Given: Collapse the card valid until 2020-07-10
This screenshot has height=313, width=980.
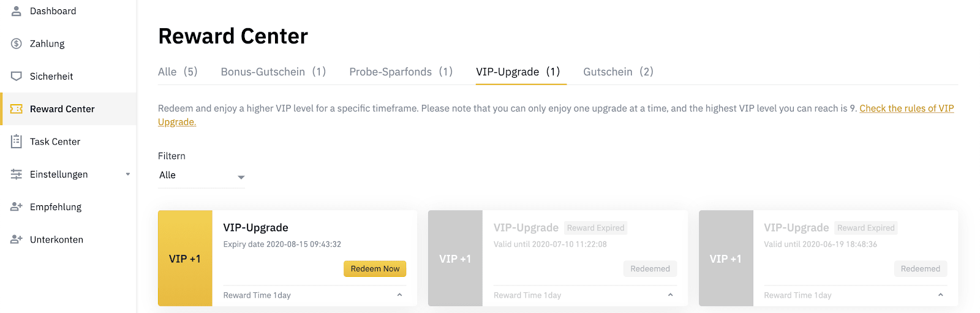Looking at the screenshot, I should (670, 295).
